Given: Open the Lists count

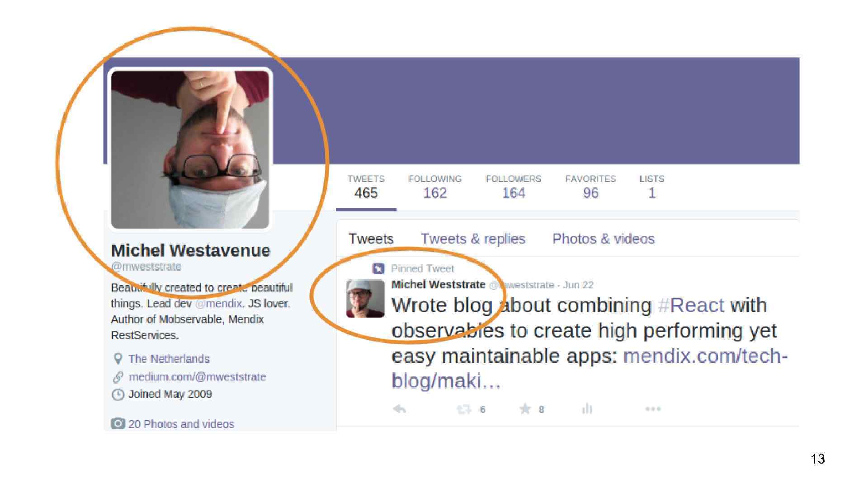Looking at the screenshot, I should coord(652,187).
